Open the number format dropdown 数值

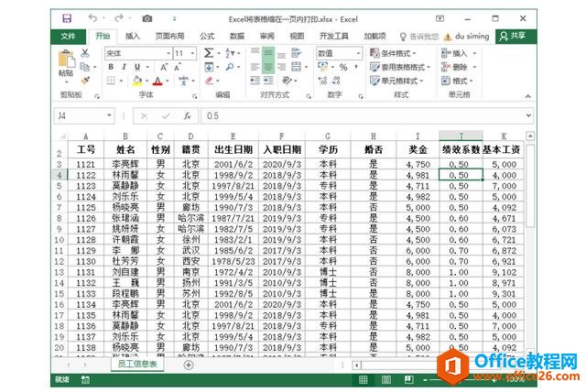coord(358,53)
